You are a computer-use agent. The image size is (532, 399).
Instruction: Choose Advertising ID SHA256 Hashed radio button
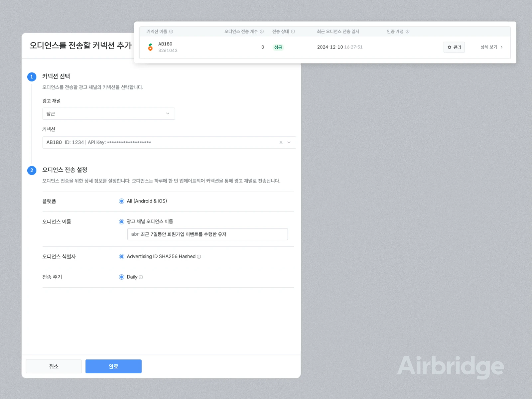pos(122,257)
